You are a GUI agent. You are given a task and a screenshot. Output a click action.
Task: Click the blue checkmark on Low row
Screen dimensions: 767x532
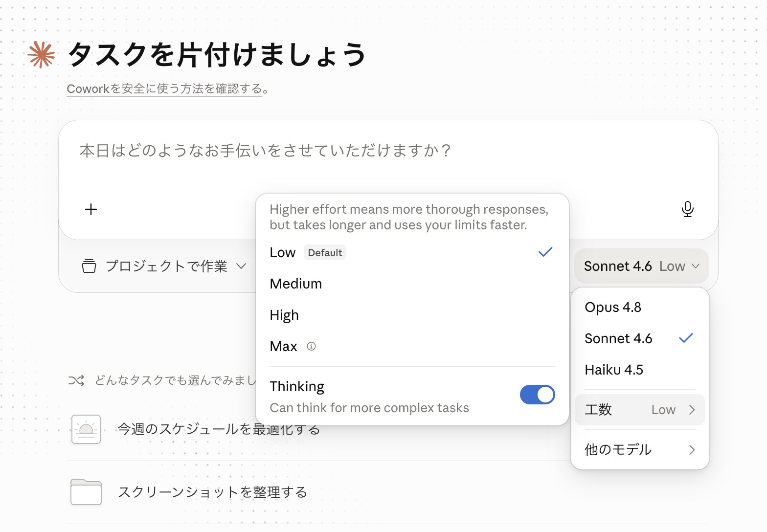click(x=545, y=252)
